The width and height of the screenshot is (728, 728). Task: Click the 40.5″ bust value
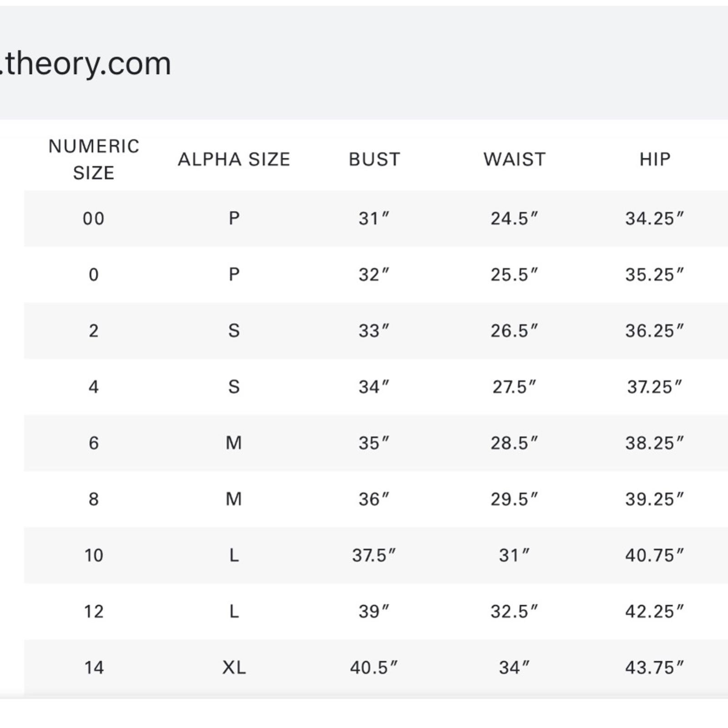pyautogui.click(x=374, y=667)
